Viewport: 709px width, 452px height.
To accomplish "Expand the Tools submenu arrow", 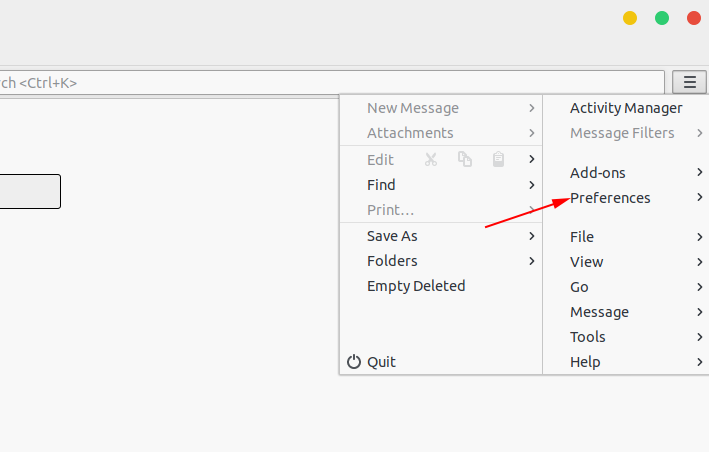I will pyautogui.click(x=700, y=337).
